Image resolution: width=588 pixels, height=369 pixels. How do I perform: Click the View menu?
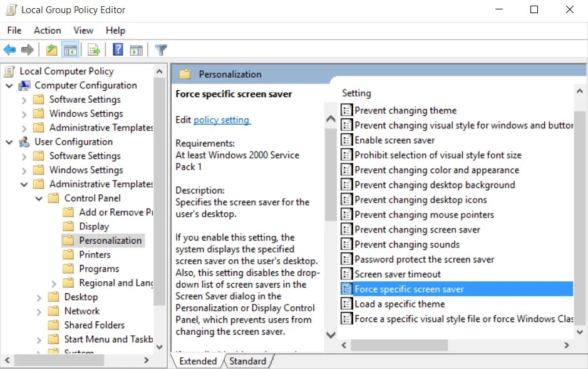[x=83, y=30]
